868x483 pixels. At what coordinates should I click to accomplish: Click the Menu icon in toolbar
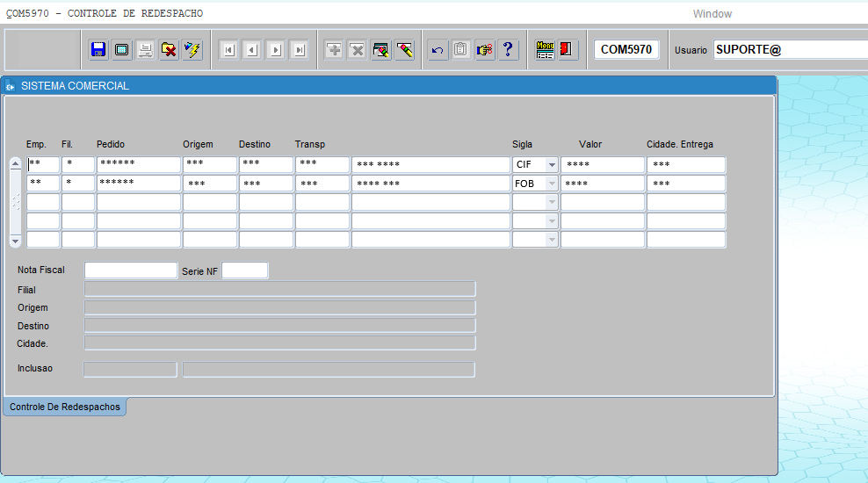pos(545,50)
